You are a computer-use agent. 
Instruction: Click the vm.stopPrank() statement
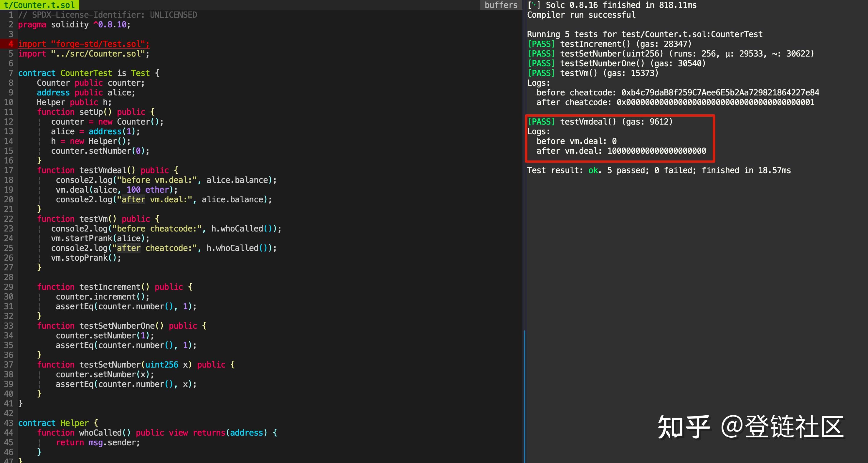tap(85, 258)
